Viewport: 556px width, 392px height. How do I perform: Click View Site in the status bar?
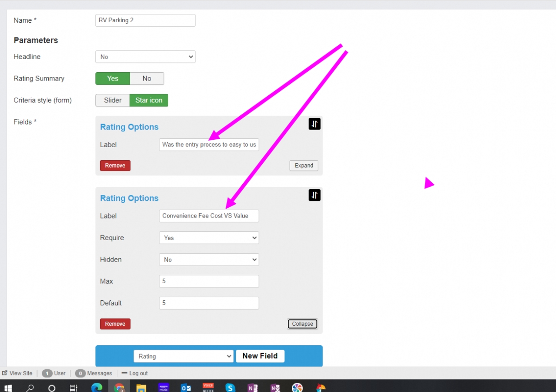pyautogui.click(x=18, y=373)
